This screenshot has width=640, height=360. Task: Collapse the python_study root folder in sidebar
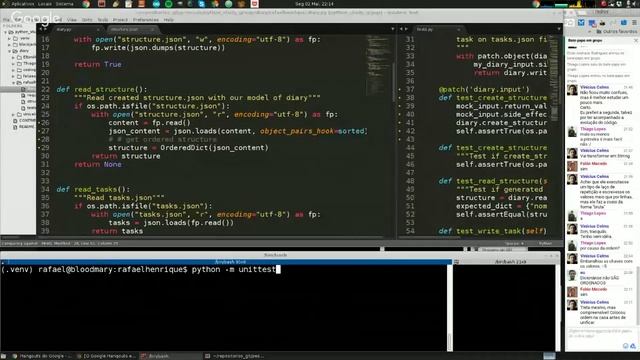pos(5,32)
